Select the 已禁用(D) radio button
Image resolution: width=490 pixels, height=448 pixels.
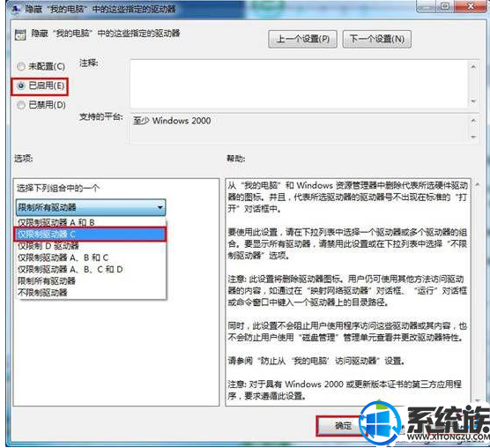pos(21,105)
